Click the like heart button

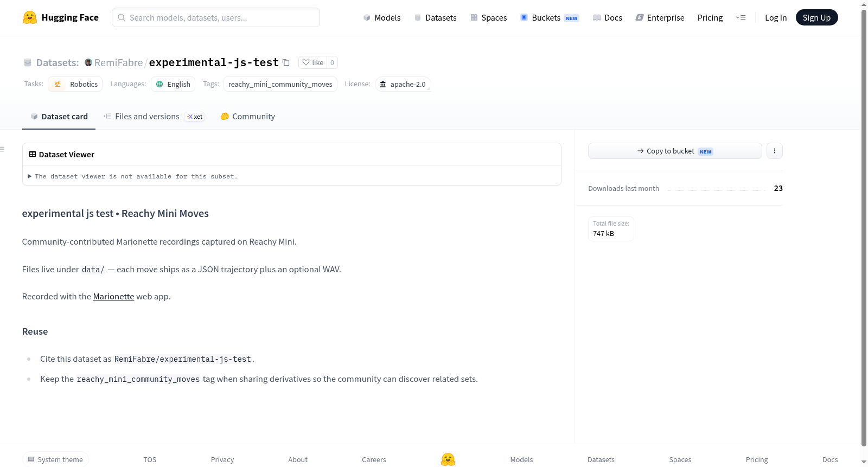point(313,62)
